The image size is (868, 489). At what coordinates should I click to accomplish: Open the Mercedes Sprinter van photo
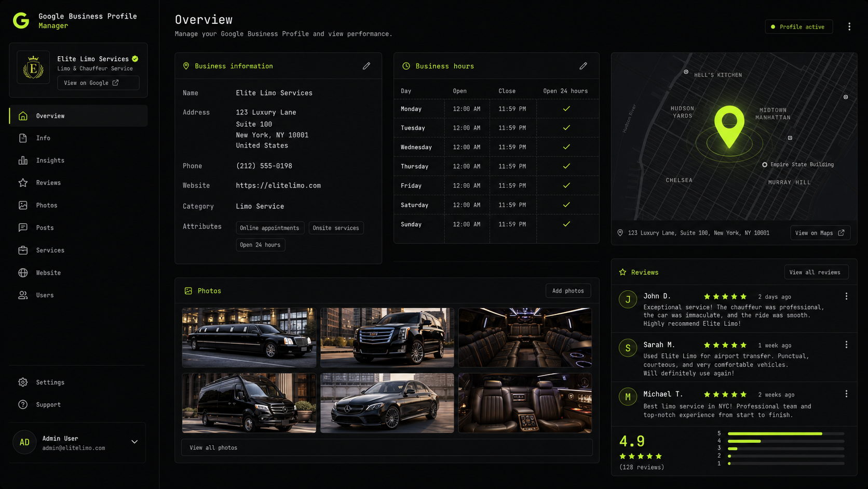(249, 403)
